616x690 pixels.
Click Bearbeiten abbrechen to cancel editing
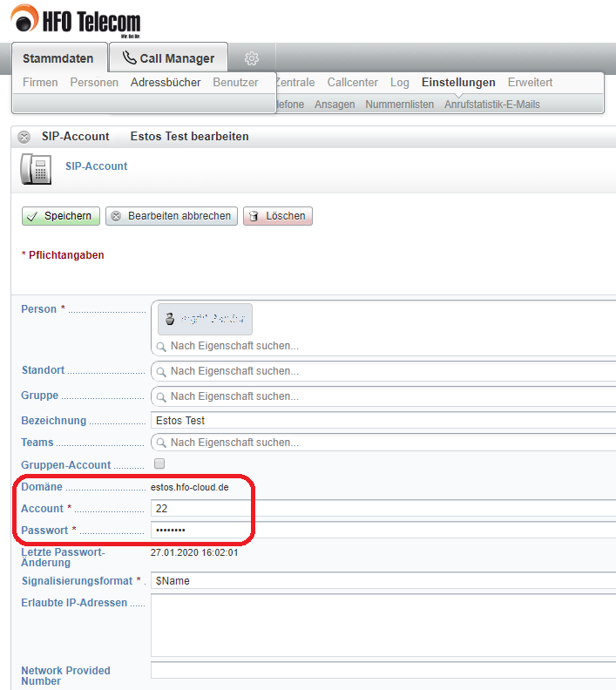(x=172, y=216)
